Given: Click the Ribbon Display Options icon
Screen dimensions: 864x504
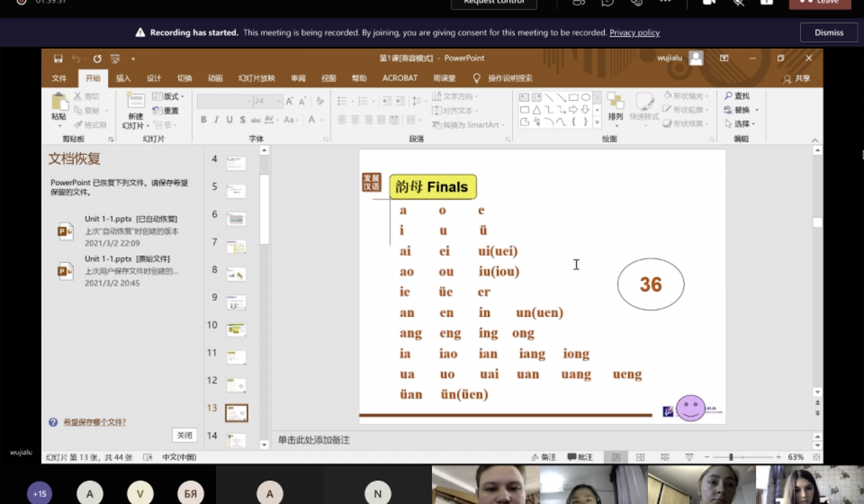Looking at the screenshot, I should [724, 58].
